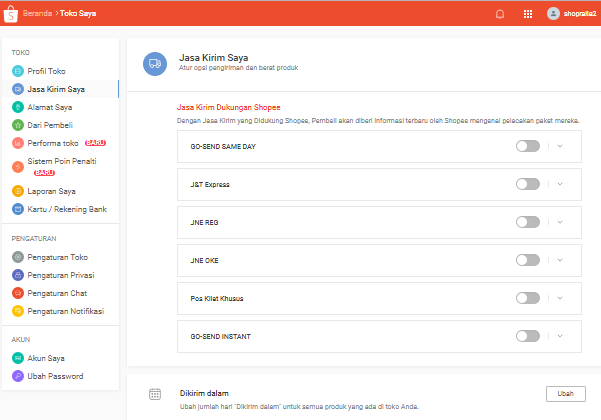This screenshot has height=420, width=601.
Task: Click the Jasa Kirim Dukungan Shopee heading
Action: (x=228, y=107)
